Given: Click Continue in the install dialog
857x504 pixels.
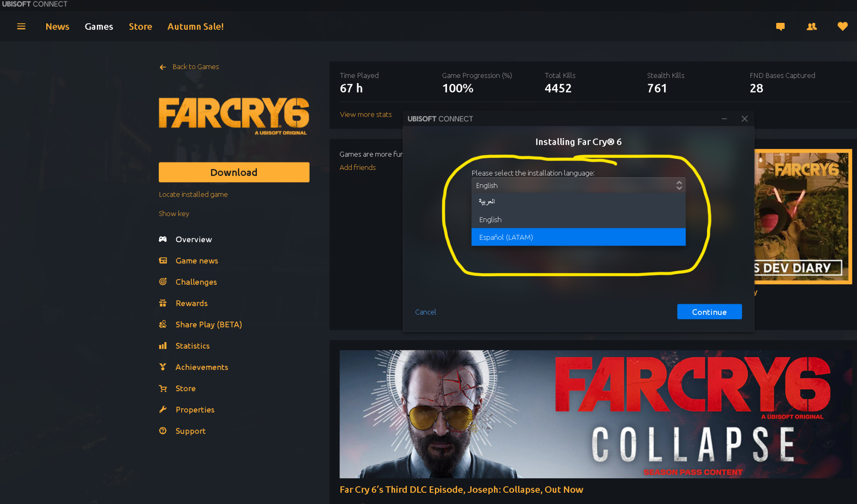Looking at the screenshot, I should click(x=709, y=312).
